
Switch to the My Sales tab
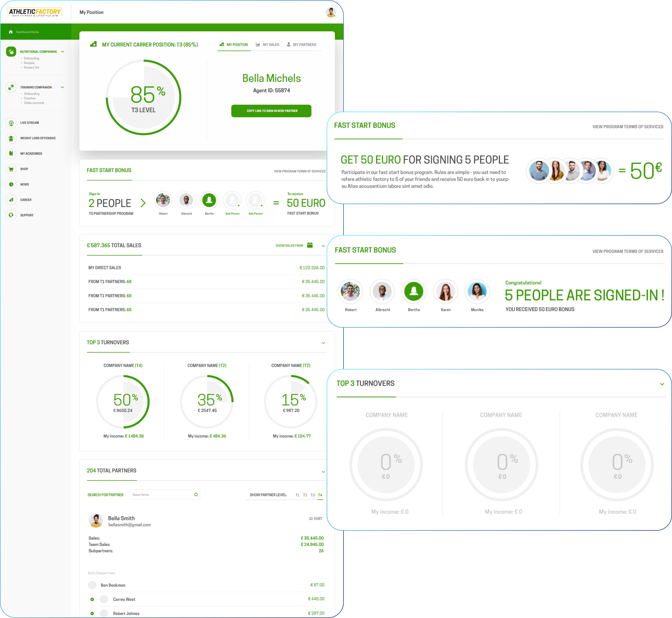click(x=268, y=44)
